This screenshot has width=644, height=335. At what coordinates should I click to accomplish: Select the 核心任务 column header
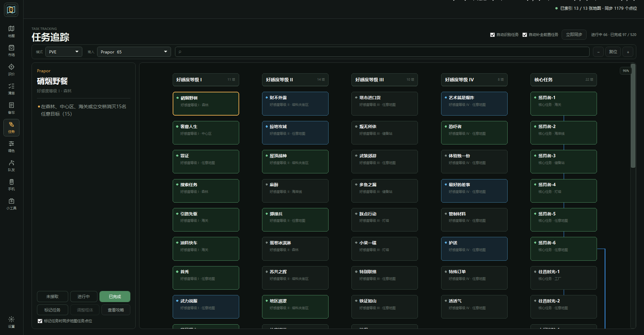coord(564,80)
